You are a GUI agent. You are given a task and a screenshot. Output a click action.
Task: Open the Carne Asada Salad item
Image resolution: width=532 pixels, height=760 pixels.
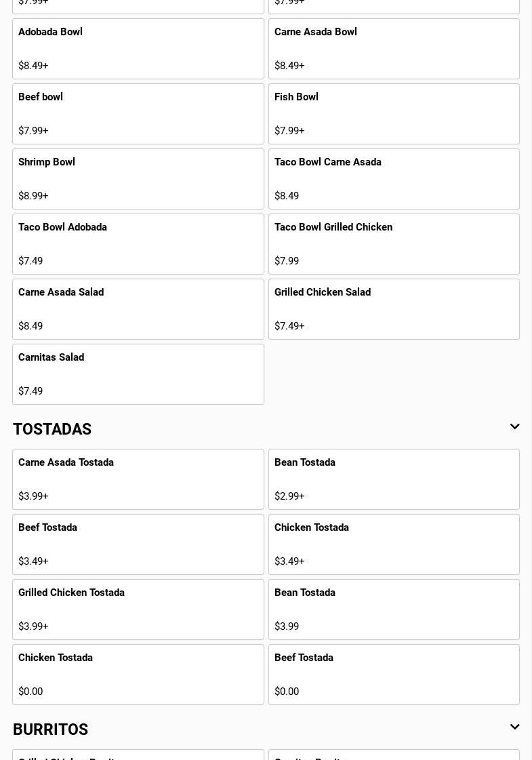pyautogui.click(x=138, y=309)
